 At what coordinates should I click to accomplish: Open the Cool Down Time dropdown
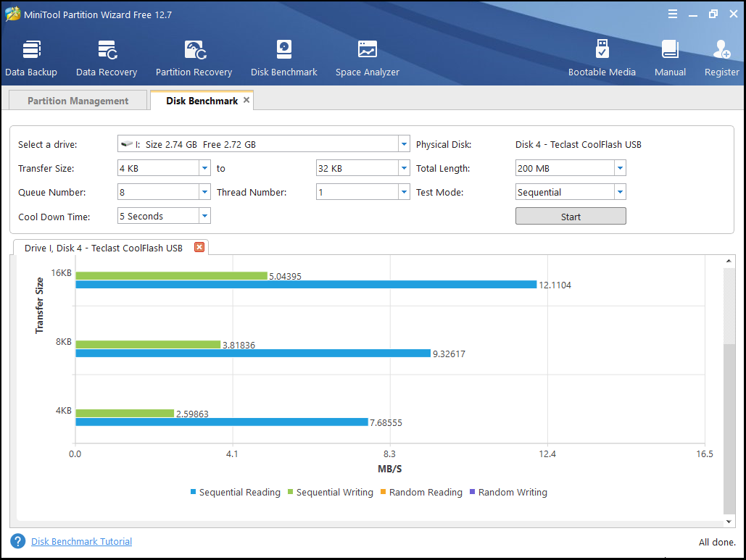coord(204,216)
